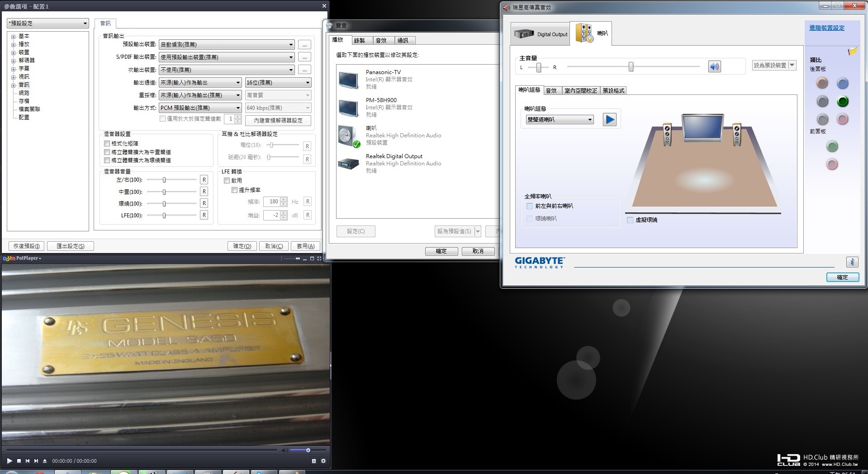
Task: Enable 將立體聲擴大為中置聲道 checkbox
Action: (107, 152)
